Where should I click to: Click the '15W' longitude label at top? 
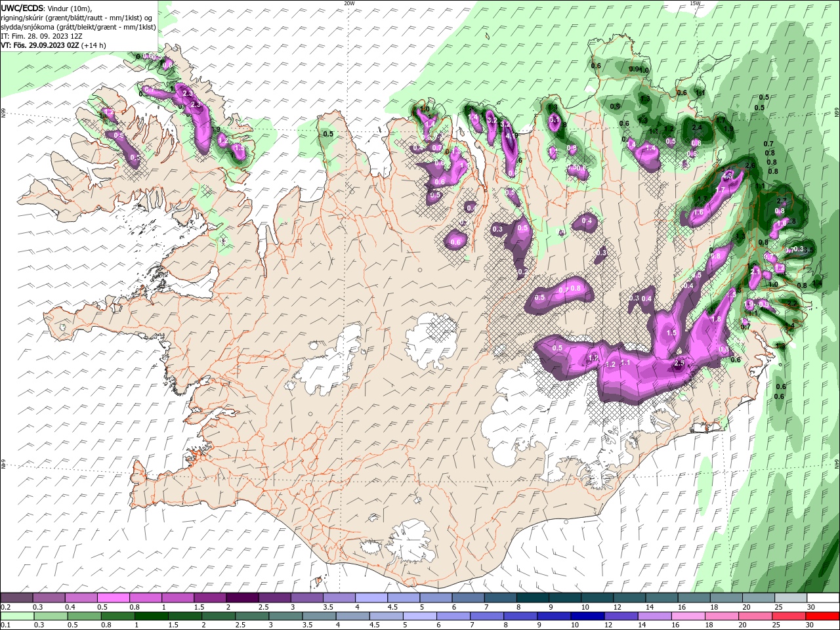(695, 3)
